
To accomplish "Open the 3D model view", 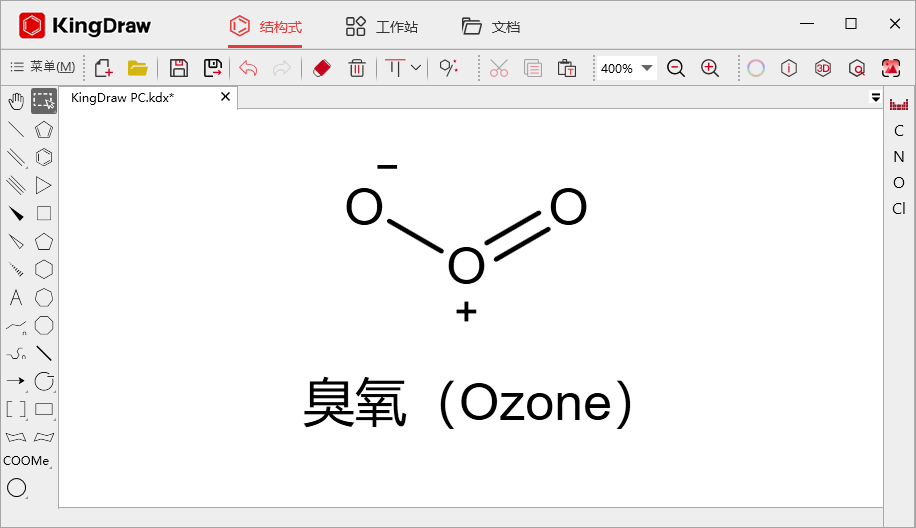I will click(823, 68).
